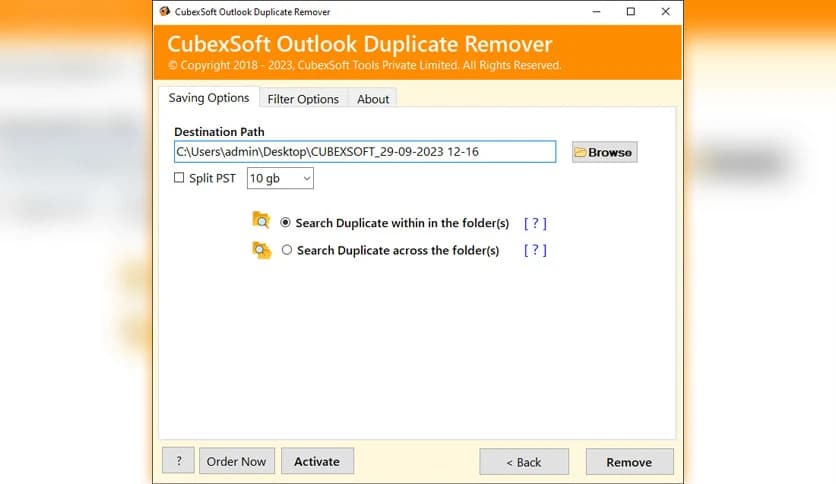Switch to the Saving Options tab
Viewport: 836px width, 484px height.
click(x=208, y=98)
